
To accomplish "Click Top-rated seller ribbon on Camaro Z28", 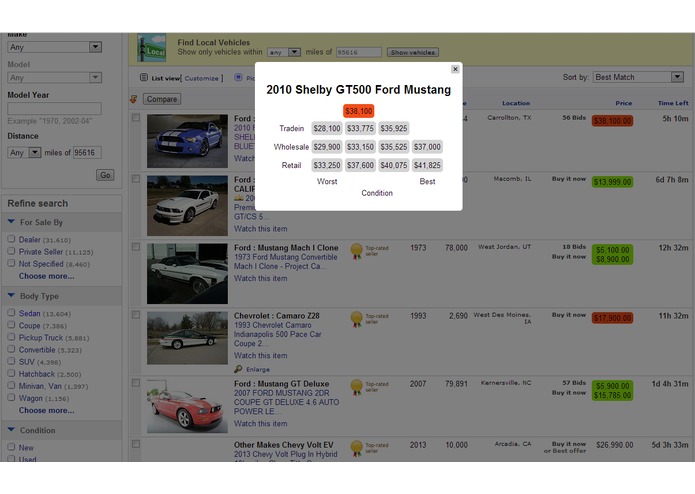I will pos(356,319).
